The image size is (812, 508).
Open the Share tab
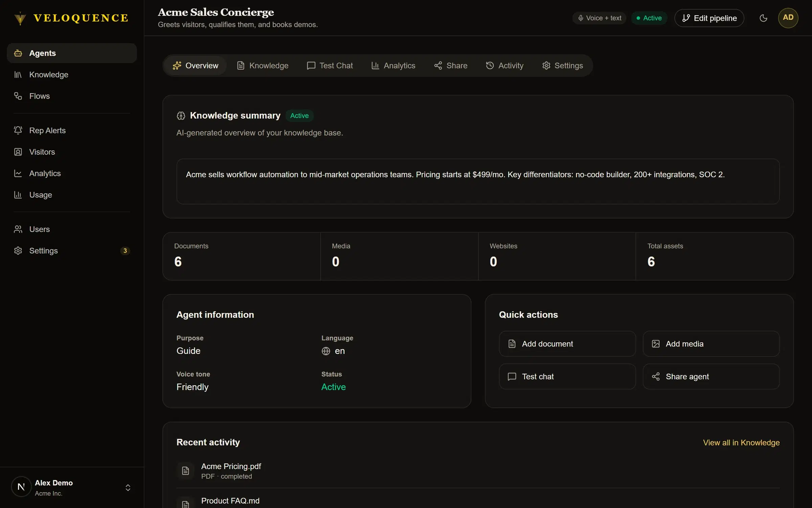tap(451, 65)
